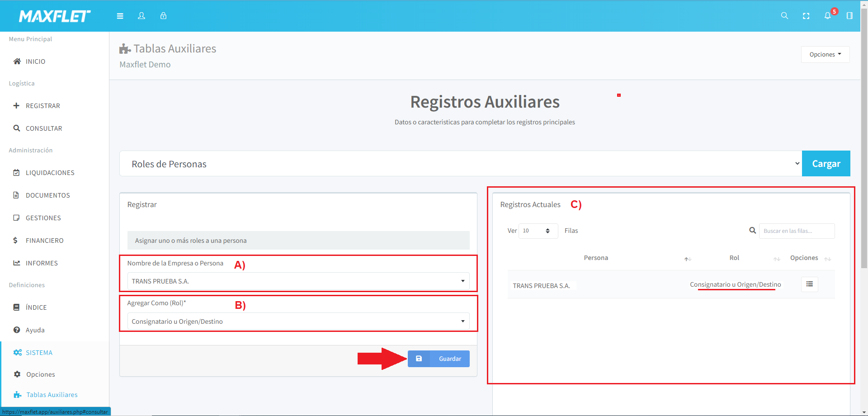Open the Agregar Como (Rol) dropdown
Image resolution: width=868 pixels, height=416 pixels.
coord(298,321)
